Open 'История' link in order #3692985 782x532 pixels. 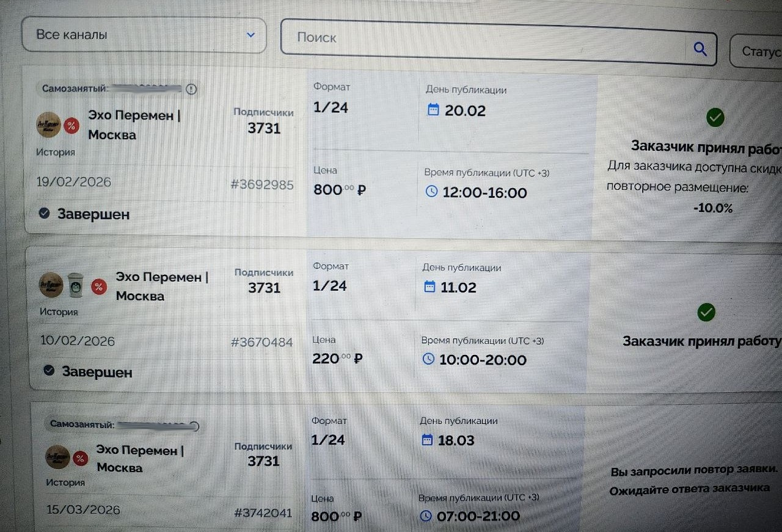55,152
